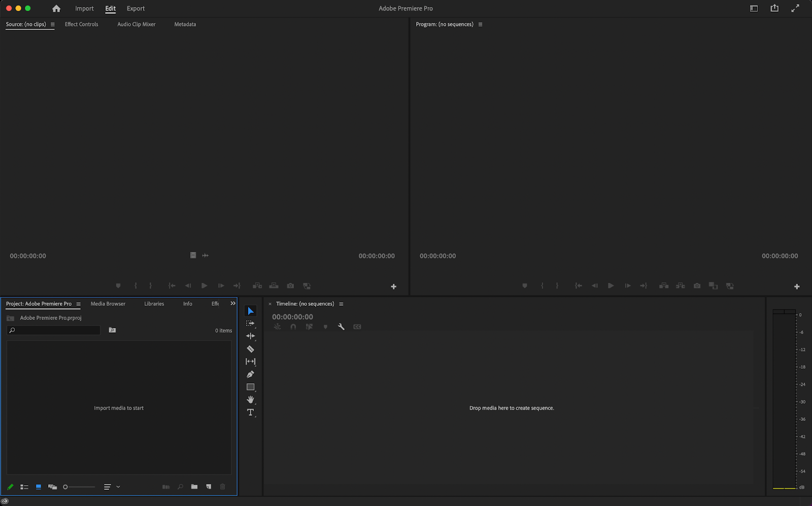Open the Media Browser tab
The width and height of the screenshot is (812, 506).
(x=108, y=304)
